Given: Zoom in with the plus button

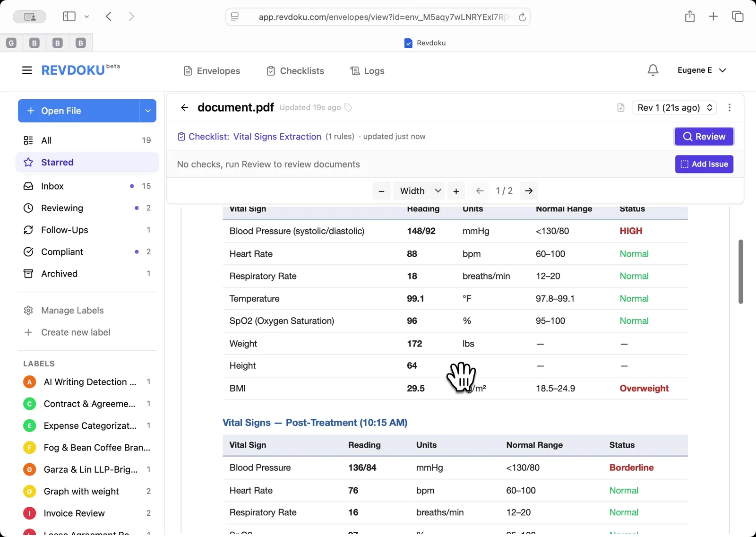Looking at the screenshot, I should 456,191.
